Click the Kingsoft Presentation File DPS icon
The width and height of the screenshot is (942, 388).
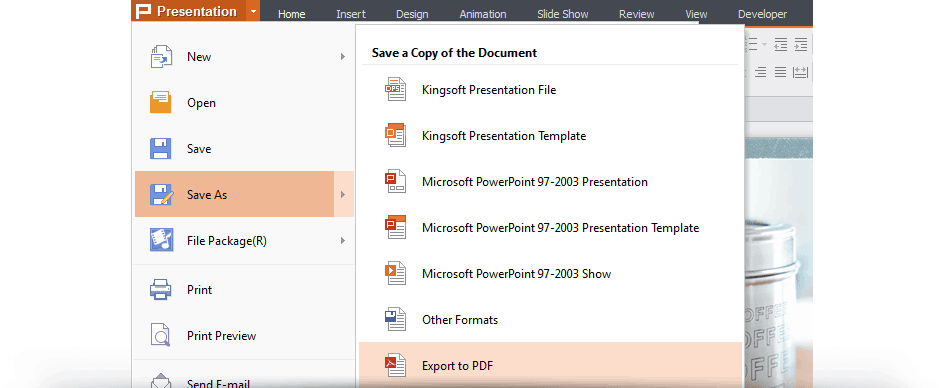[395, 89]
